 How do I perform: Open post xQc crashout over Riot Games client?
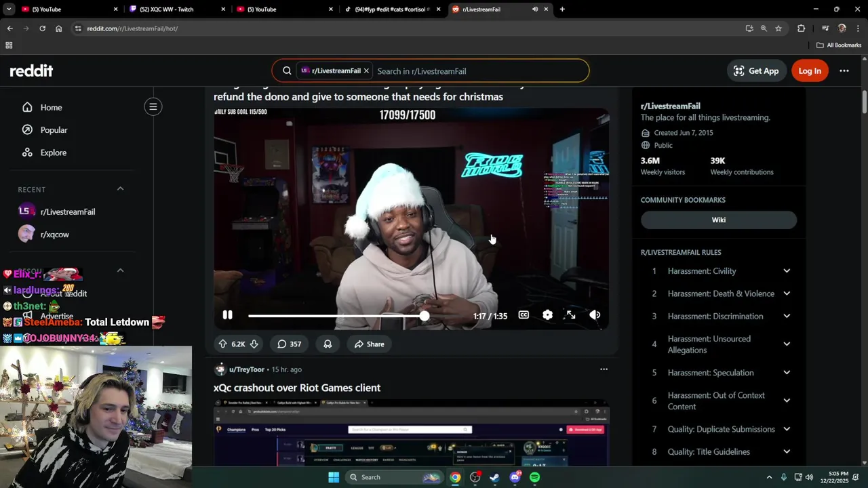[297, 388]
